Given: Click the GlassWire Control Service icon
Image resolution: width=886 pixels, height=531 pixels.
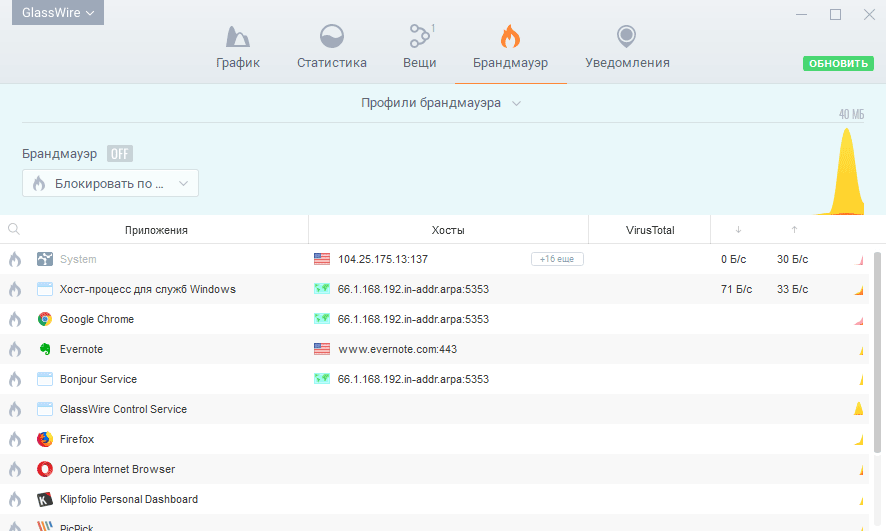Looking at the screenshot, I should click(45, 409).
